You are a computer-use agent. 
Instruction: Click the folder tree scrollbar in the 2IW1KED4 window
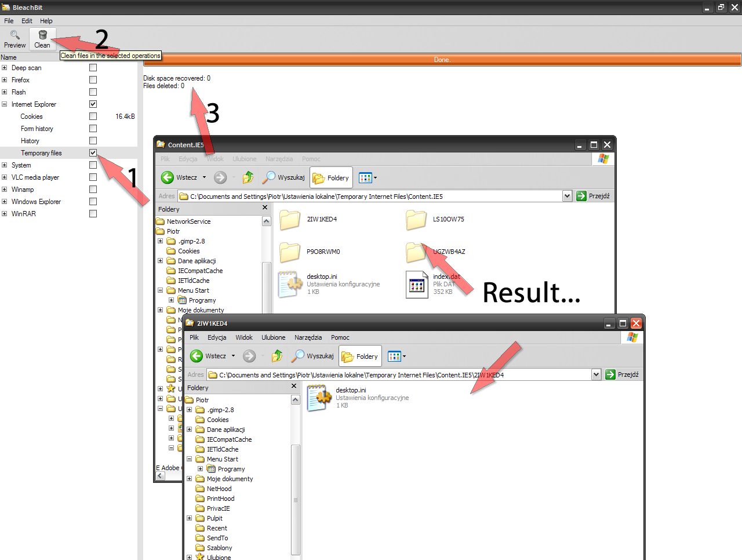click(x=296, y=499)
